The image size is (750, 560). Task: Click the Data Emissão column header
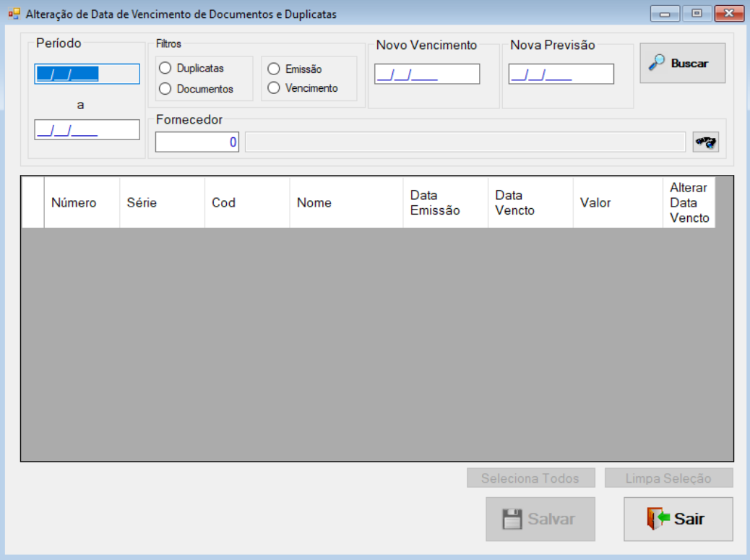pos(445,203)
